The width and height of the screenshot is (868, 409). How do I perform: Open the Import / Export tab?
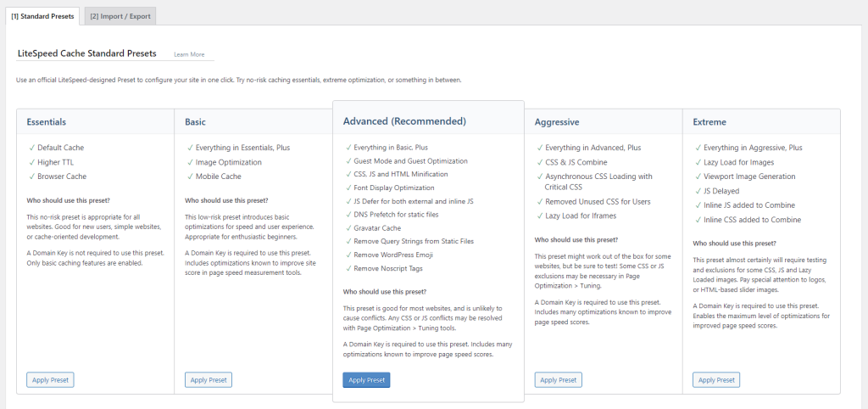tap(120, 15)
